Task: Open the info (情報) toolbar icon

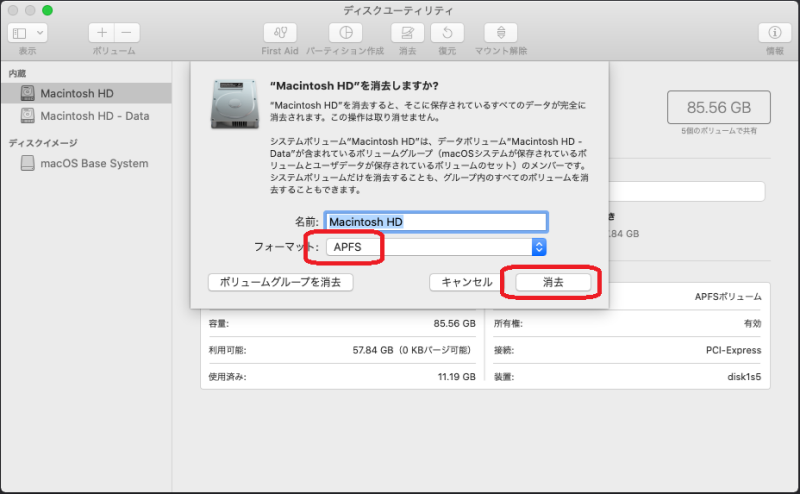Action: pyautogui.click(x=774, y=33)
